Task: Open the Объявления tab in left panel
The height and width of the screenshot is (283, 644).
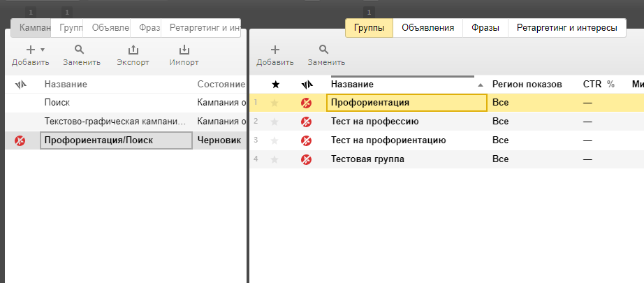Action: [107, 28]
